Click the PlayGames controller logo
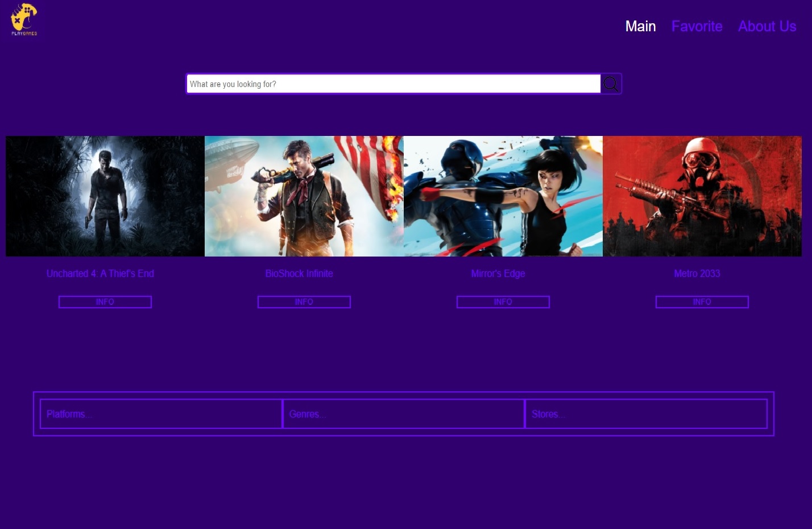Image resolution: width=812 pixels, height=529 pixels. point(24,20)
